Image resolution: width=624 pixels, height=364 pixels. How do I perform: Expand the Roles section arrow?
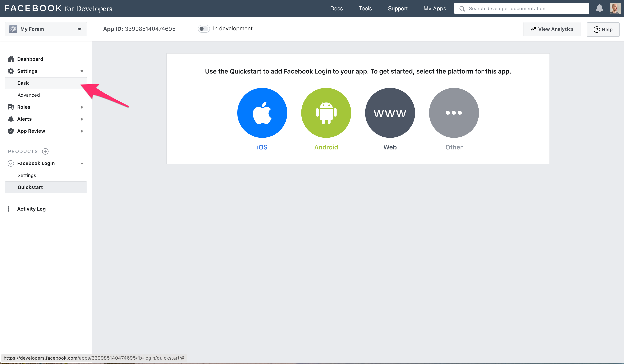pos(82,107)
